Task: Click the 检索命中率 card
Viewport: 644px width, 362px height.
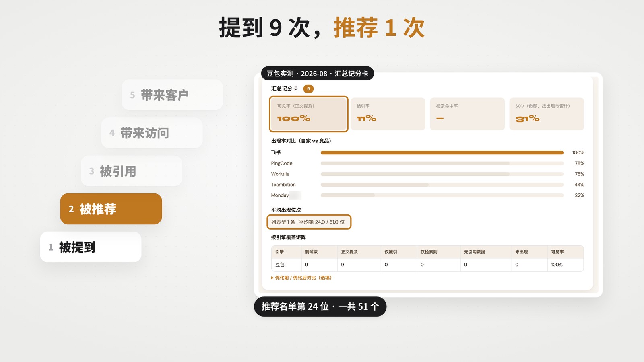Action: pyautogui.click(x=467, y=114)
